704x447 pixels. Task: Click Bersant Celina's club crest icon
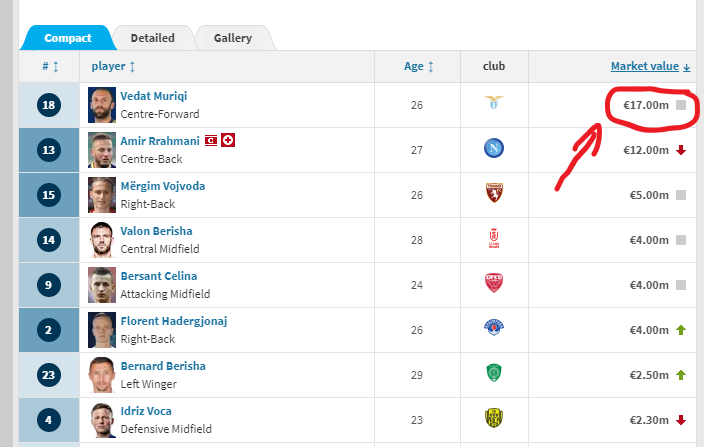pyautogui.click(x=493, y=284)
